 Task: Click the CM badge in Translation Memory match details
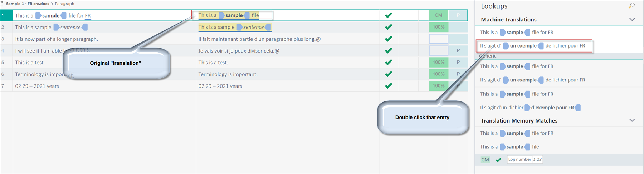coord(485,160)
